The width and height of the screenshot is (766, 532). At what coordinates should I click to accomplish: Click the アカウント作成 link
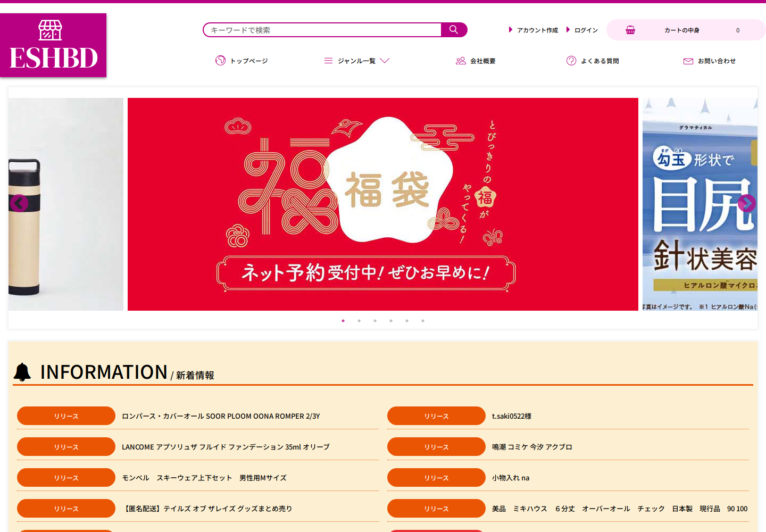click(x=538, y=30)
